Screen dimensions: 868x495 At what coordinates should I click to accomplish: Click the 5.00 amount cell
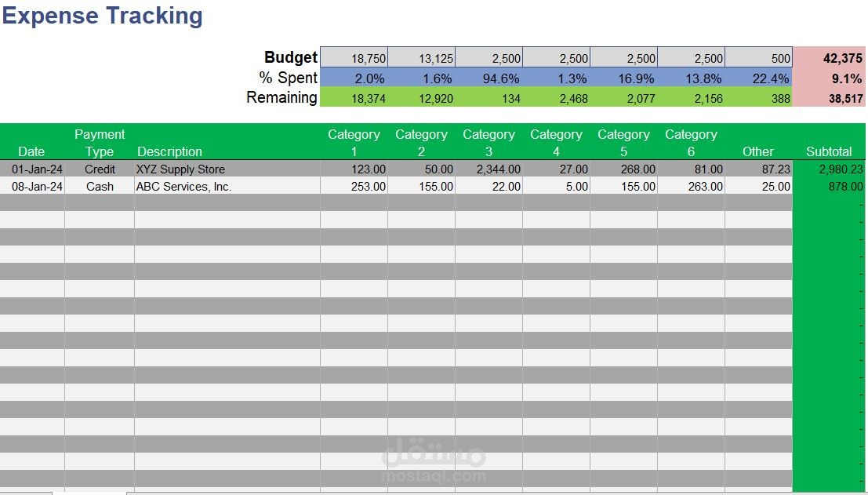coord(557,186)
